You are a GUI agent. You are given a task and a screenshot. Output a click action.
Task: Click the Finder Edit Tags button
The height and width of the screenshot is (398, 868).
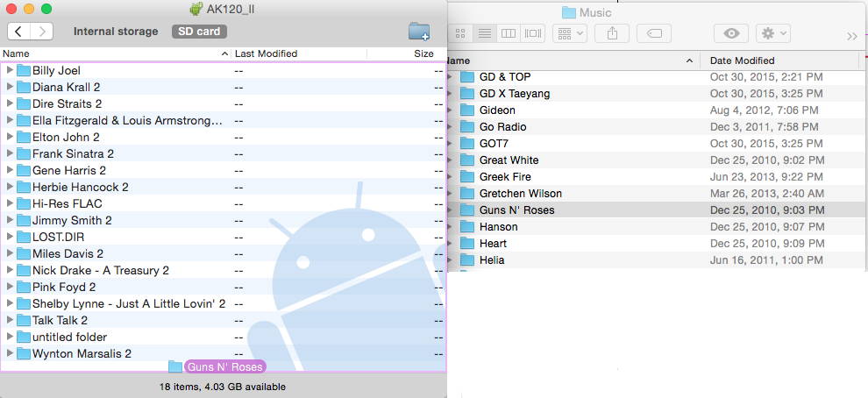click(x=654, y=34)
